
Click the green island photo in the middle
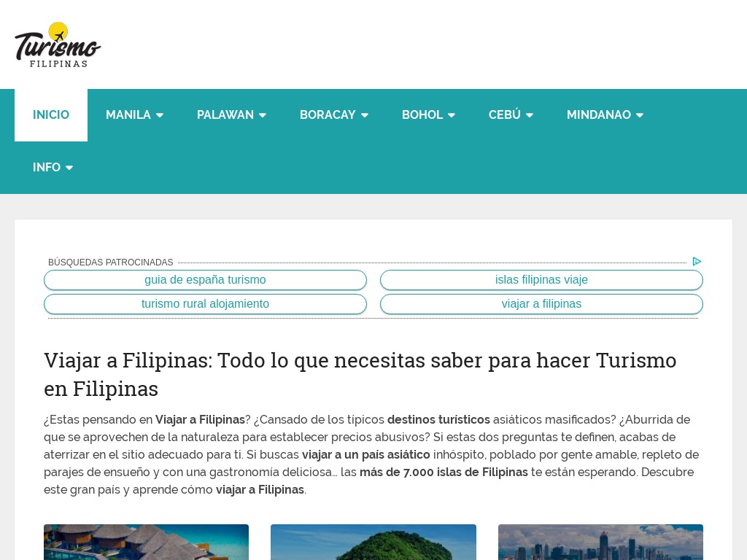(373, 542)
